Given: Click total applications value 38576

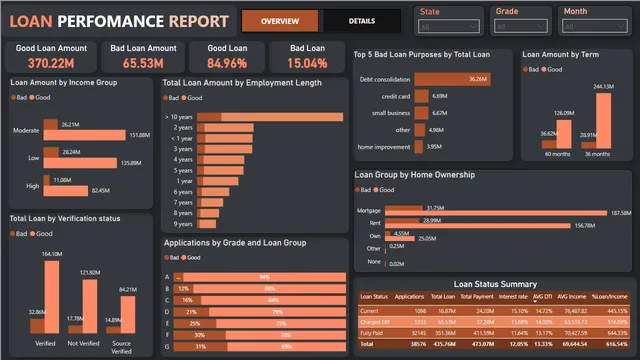Looking at the screenshot, I should 418,344.
